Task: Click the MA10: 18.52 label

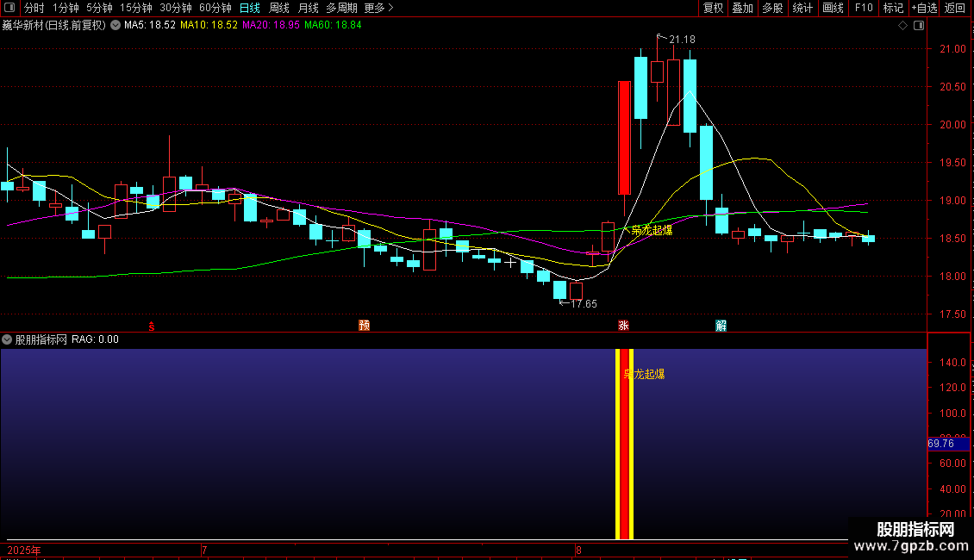Action: click(209, 25)
